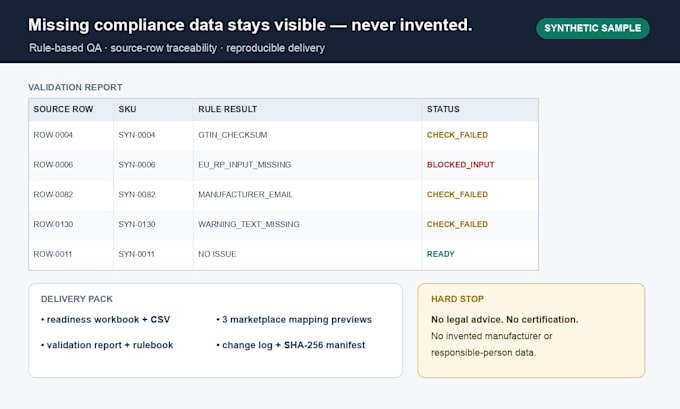
Task: Click 'No invented manufacturer or responsible-person data' text
Action: tap(491, 344)
